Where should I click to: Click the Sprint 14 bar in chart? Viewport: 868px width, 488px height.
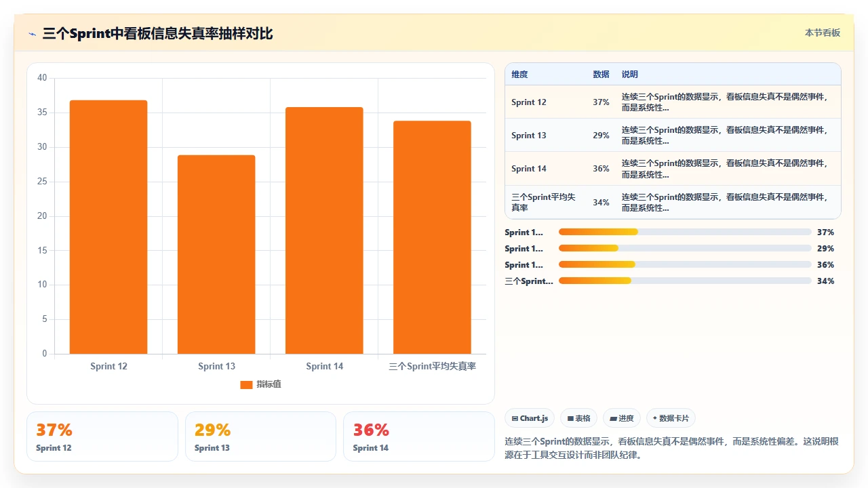coord(324,230)
